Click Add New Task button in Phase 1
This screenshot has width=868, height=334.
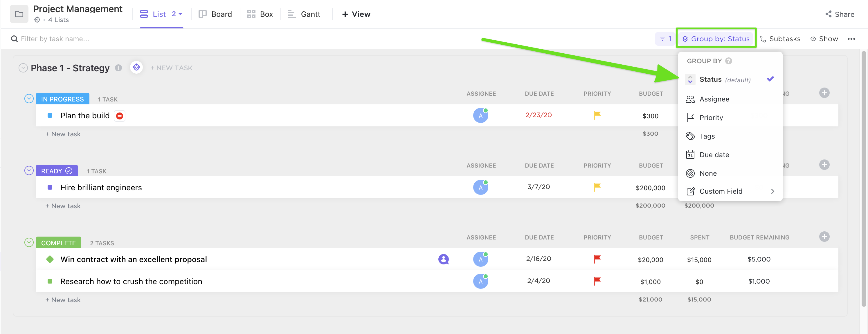coord(172,68)
